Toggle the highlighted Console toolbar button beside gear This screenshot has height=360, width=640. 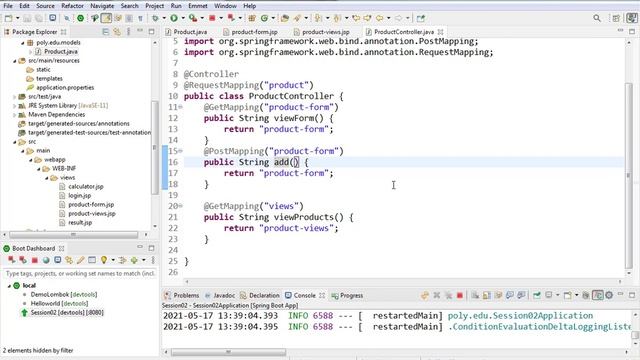click(598, 295)
